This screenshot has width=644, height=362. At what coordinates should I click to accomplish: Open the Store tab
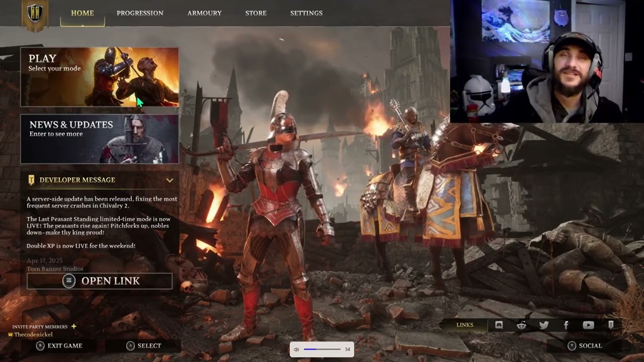tap(256, 13)
